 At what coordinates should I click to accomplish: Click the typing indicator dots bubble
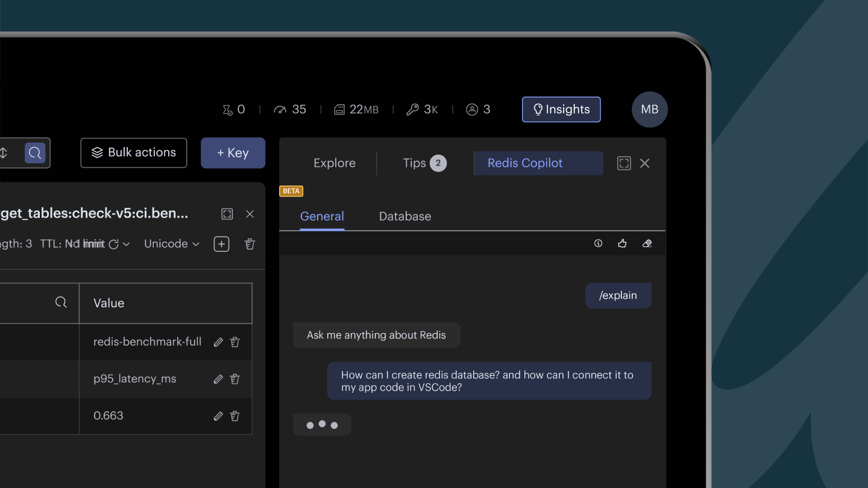(x=322, y=425)
